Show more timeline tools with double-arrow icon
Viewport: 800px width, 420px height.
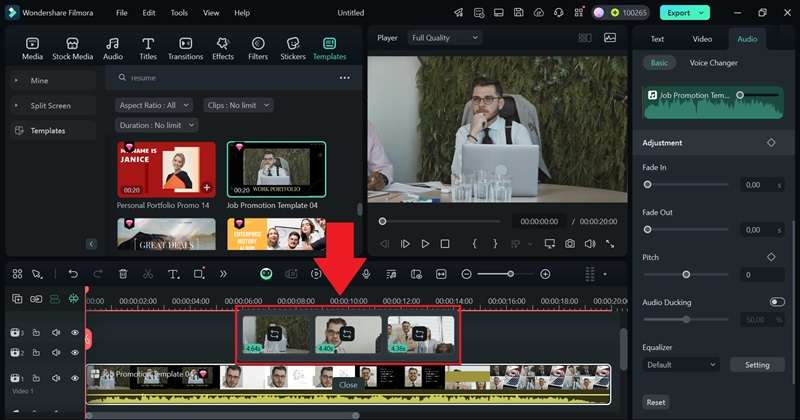(x=223, y=274)
